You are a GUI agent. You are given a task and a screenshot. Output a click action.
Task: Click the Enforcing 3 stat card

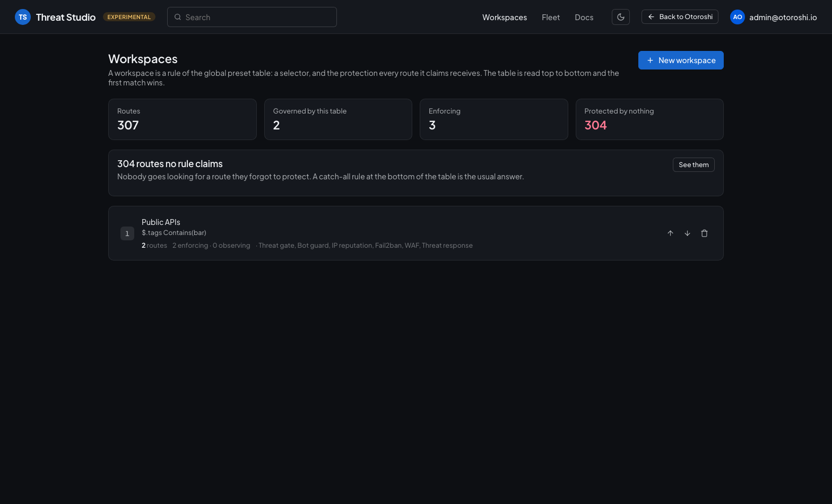click(x=494, y=119)
